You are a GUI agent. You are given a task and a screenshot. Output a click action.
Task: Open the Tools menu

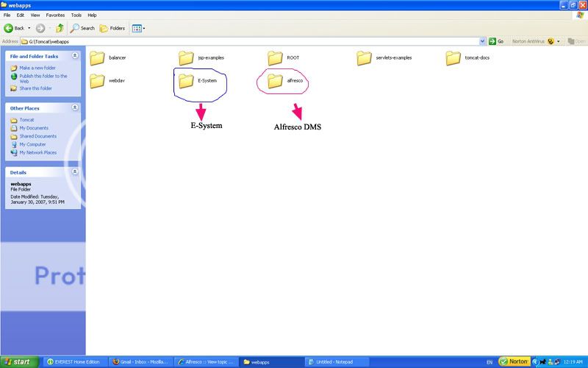click(x=76, y=15)
